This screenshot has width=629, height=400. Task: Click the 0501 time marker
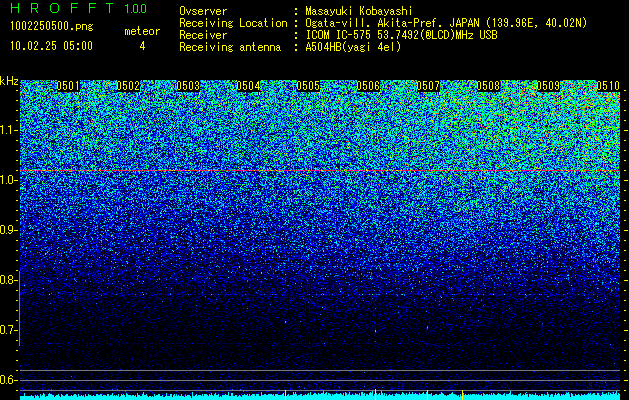(x=68, y=86)
